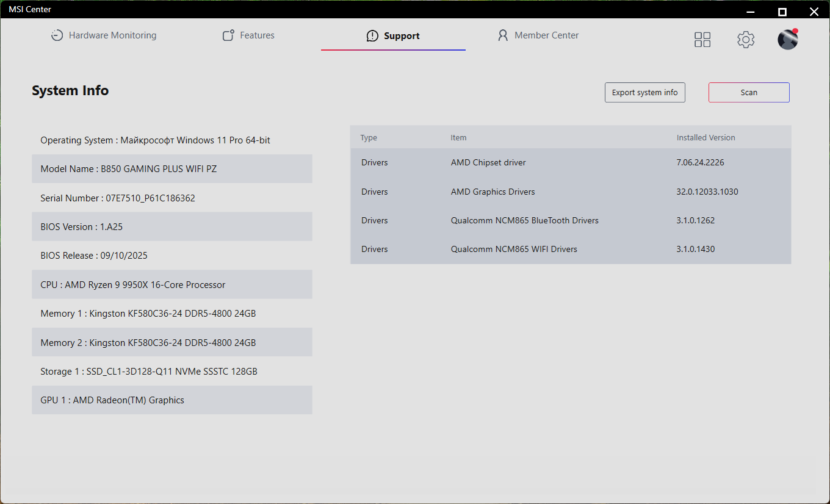Click the BIOS Release date line

tap(172, 256)
